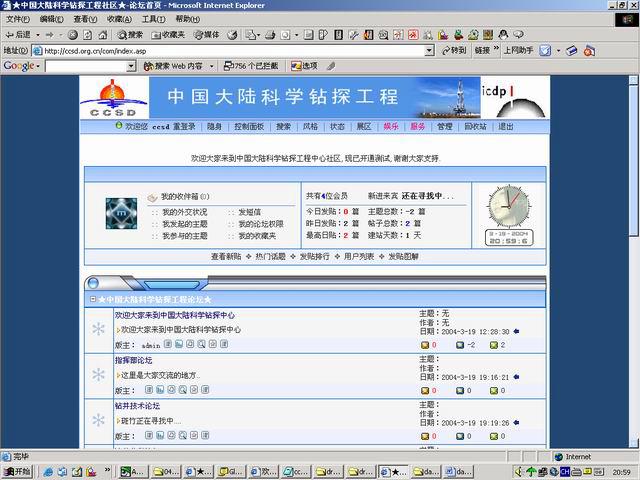Click the Media (媒体) toolbar button
The height and width of the screenshot is (480, 640).
tap(206, 34)
